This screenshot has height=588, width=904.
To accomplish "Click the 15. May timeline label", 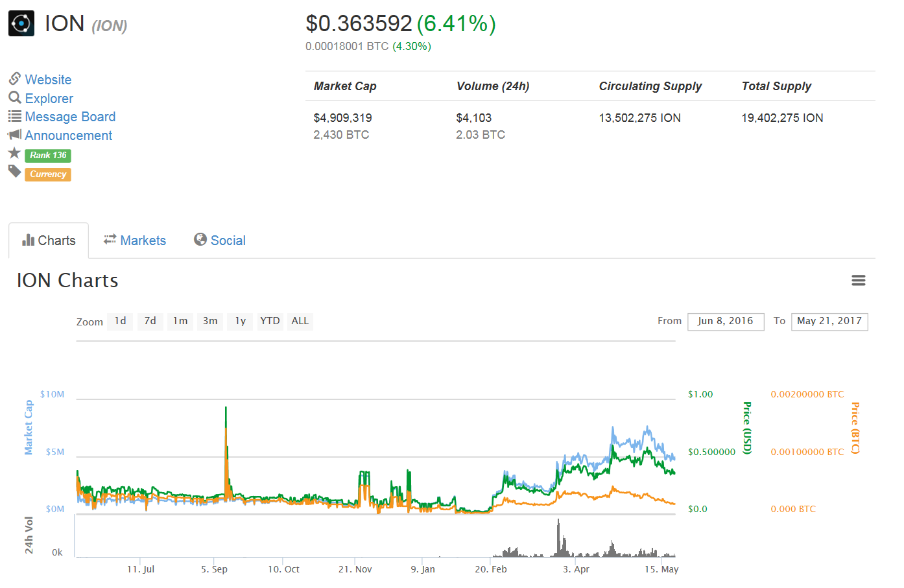I will [x=661, y=569].
